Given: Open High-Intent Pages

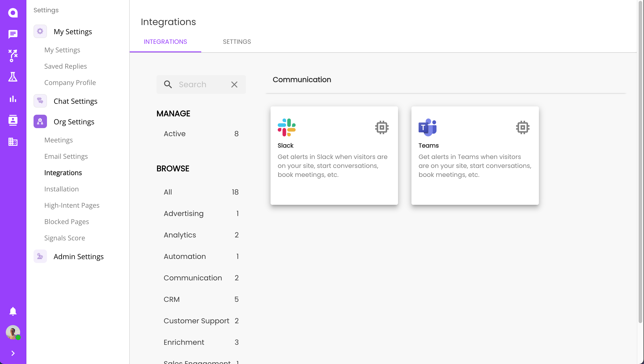Looking at the screenshot, I should click(72, 205).
